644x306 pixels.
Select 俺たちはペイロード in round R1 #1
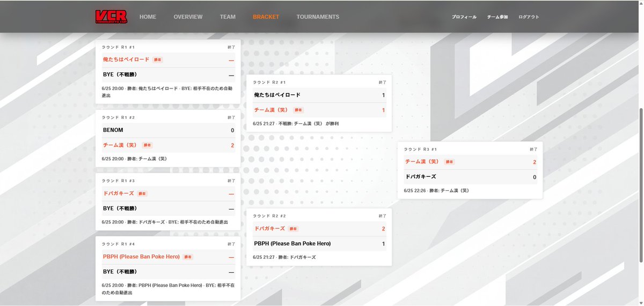tap(126, 59)
